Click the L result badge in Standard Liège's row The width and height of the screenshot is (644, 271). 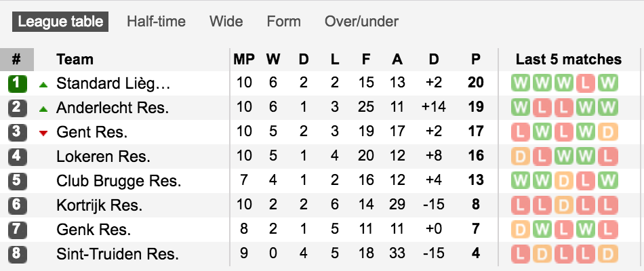click(586, 83)
